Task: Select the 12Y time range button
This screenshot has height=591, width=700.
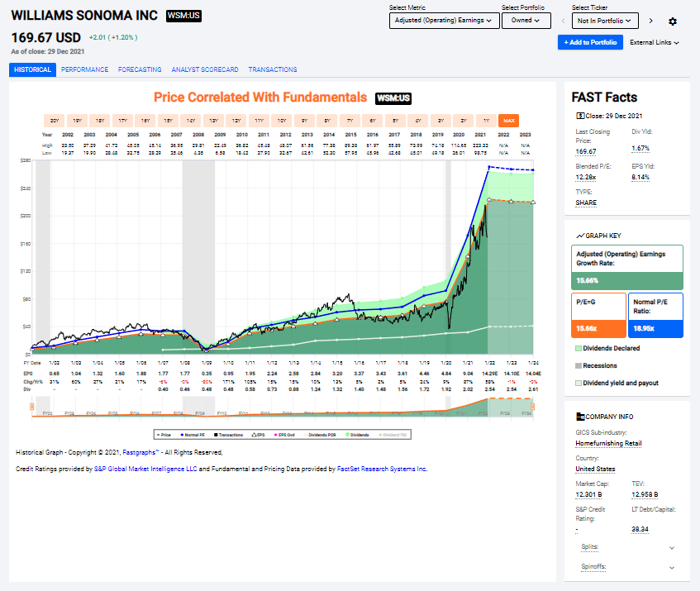Action: pos(236,121)
